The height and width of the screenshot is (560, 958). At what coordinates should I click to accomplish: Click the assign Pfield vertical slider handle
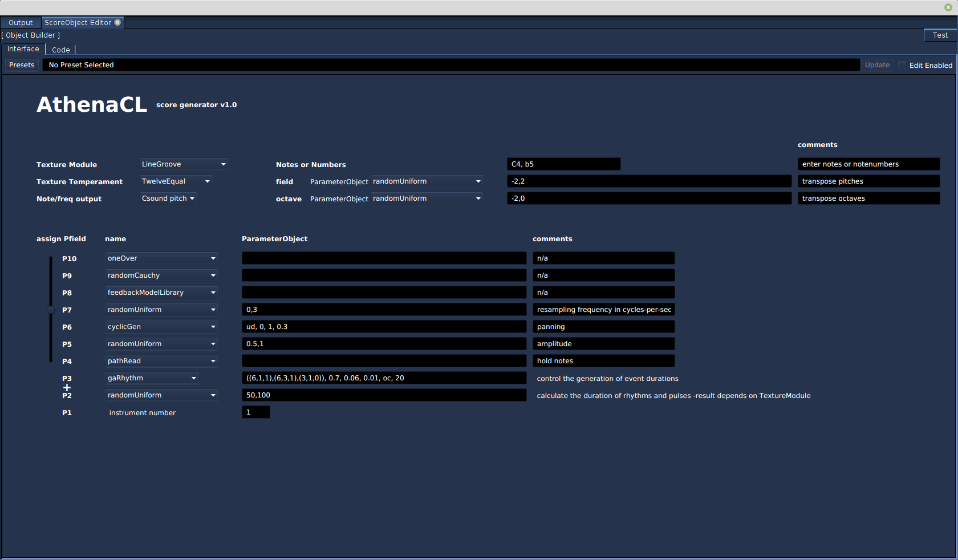(x=51, y=310)
